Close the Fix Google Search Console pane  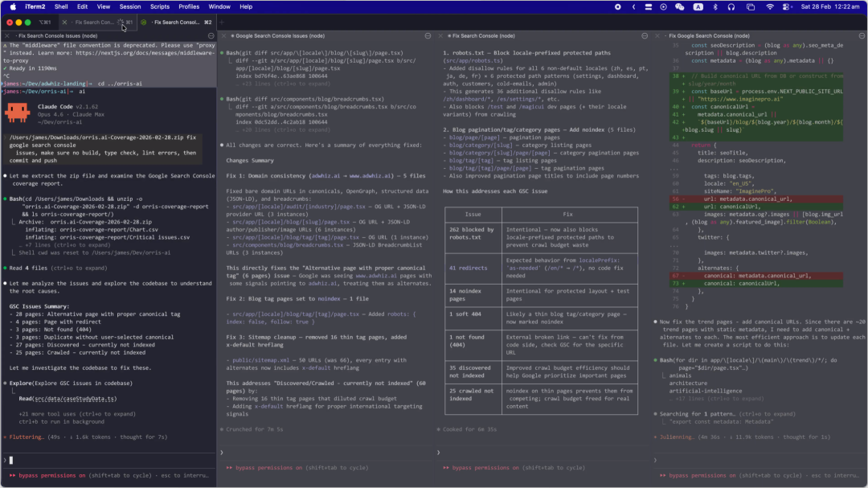click(x=659, y=36)
